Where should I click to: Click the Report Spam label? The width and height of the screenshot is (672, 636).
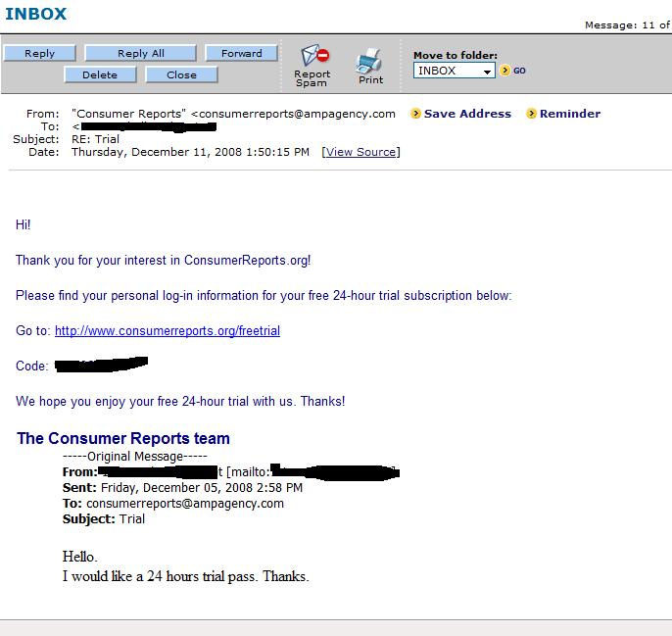click(x=312, y=78)
